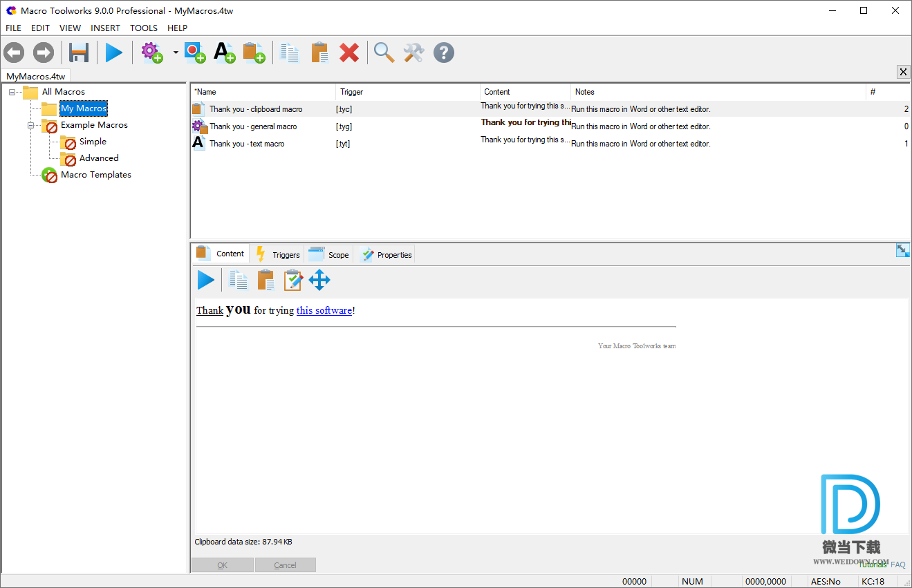Screen dimensions: 912x588
Task: Click the clipboard edit icon with pencil
Action: point(293,280)
